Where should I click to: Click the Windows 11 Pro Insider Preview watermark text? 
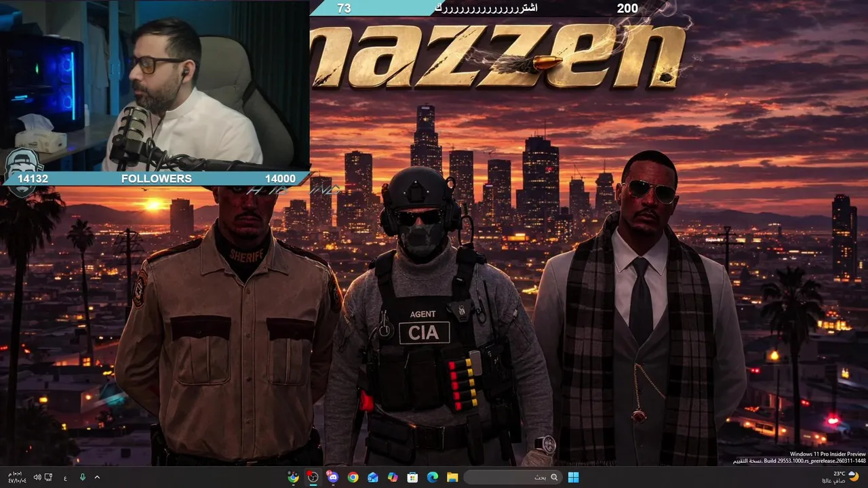828,454
